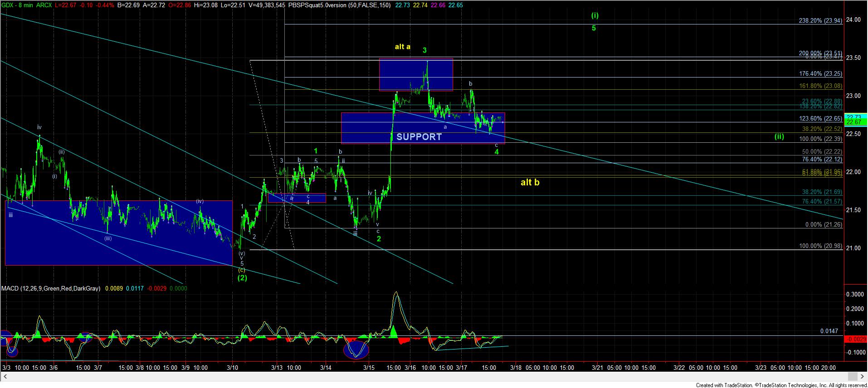Viewport: 868px width, 388px height.
Task: Click the 161.80% (23.08) Fibonacci label
Action: [x=820, y=85]
